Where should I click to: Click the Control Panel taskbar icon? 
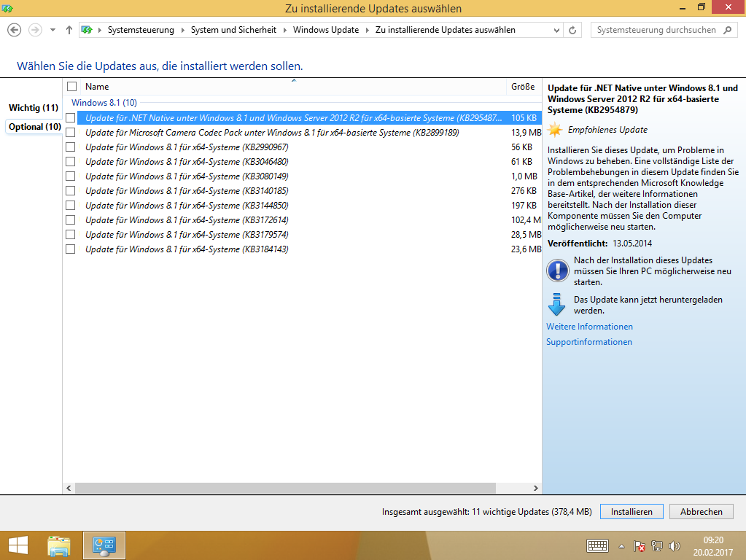[x=104, y=545]
